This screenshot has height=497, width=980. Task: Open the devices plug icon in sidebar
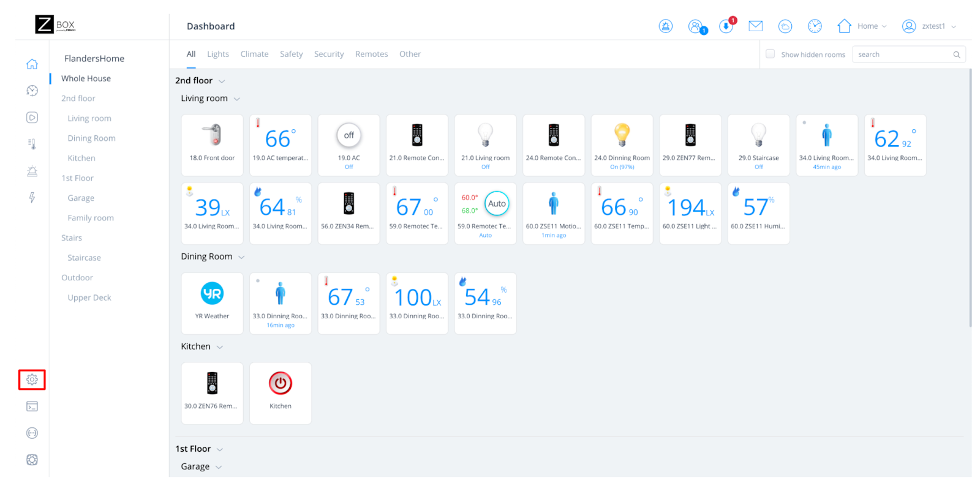32,433
